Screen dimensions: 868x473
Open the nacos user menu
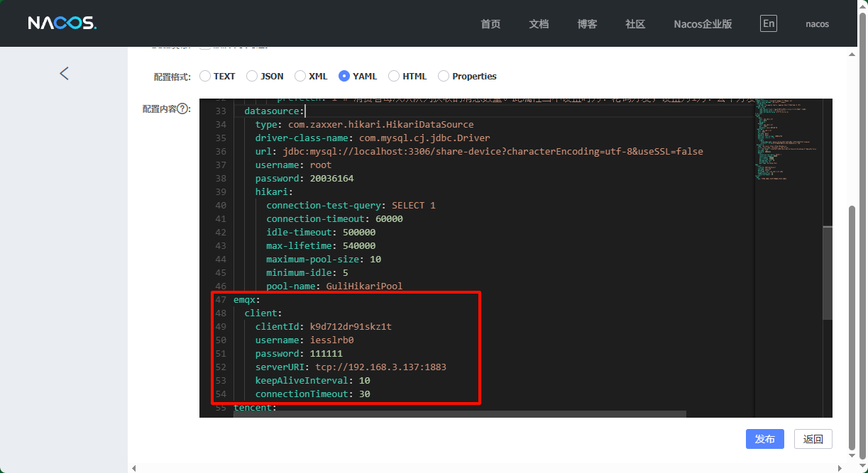click(x=817, y=24)
